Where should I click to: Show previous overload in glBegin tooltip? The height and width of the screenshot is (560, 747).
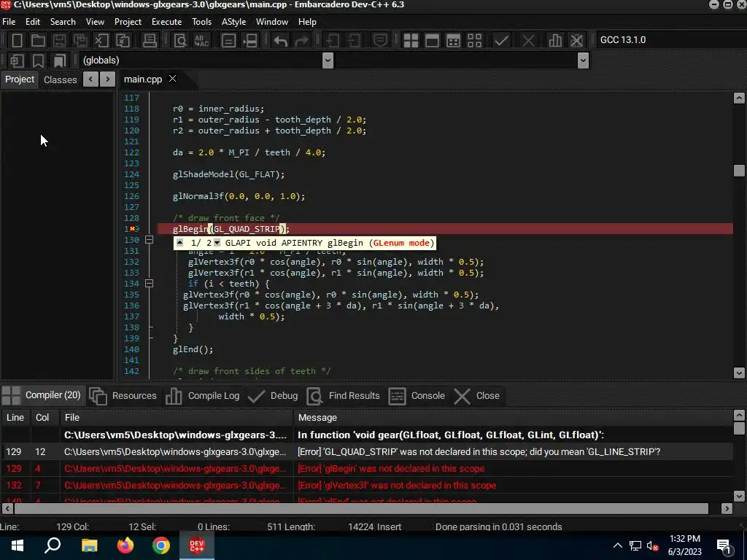pos(179,243)
